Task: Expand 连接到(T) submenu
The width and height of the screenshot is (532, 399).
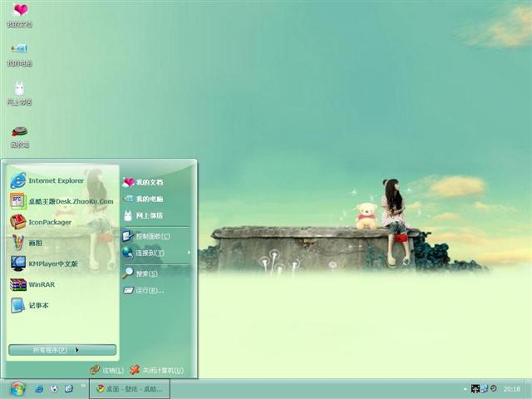Action: (156, 253)
